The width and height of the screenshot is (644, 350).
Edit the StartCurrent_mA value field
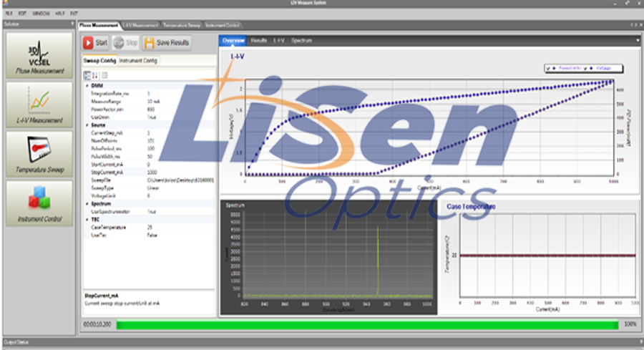tap(180, 165)
